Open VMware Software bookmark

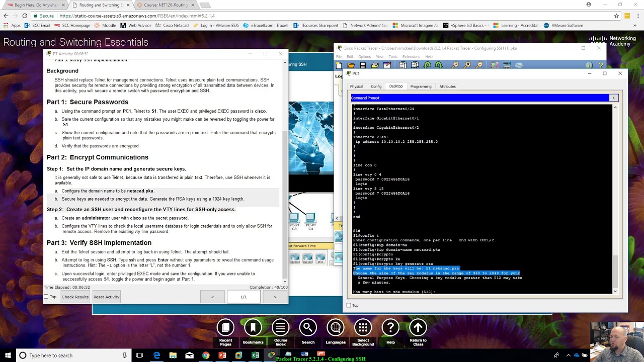coord(563,25)
